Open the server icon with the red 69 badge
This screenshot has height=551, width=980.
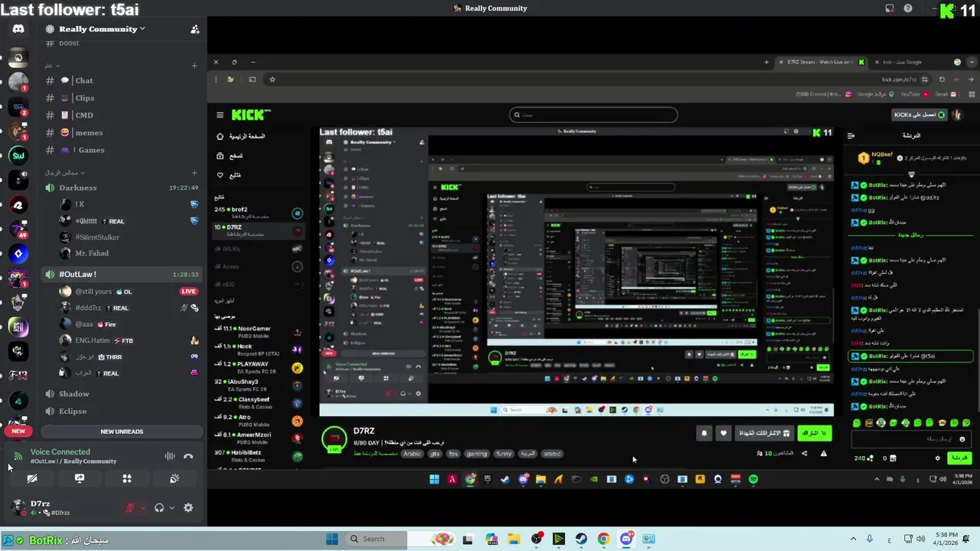coord(18,230)
